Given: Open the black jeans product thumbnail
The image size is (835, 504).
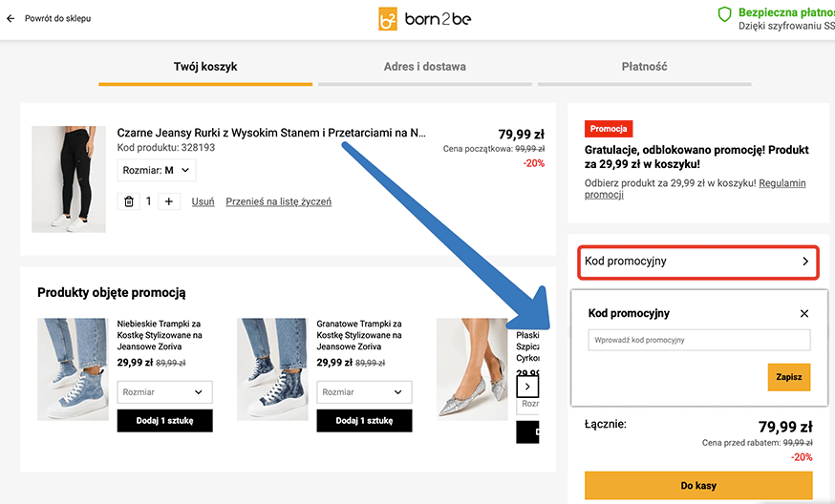Looking at the screenshot, I should (69, 179).
